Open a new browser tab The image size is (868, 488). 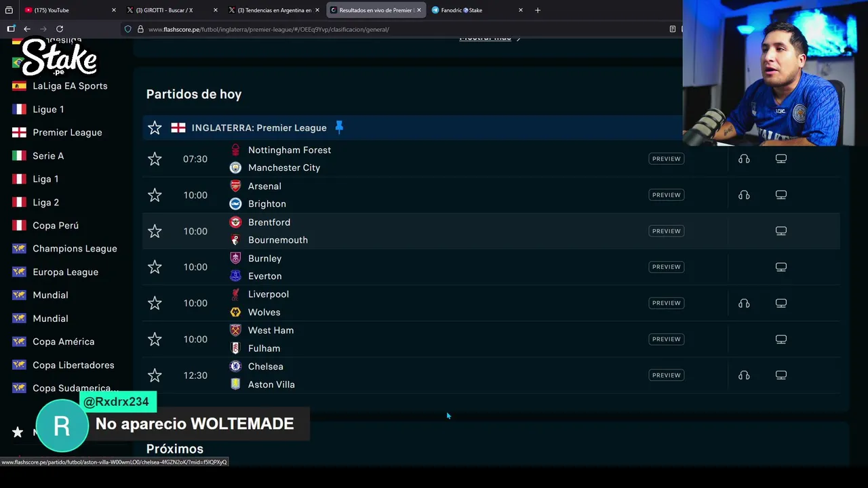537,10
